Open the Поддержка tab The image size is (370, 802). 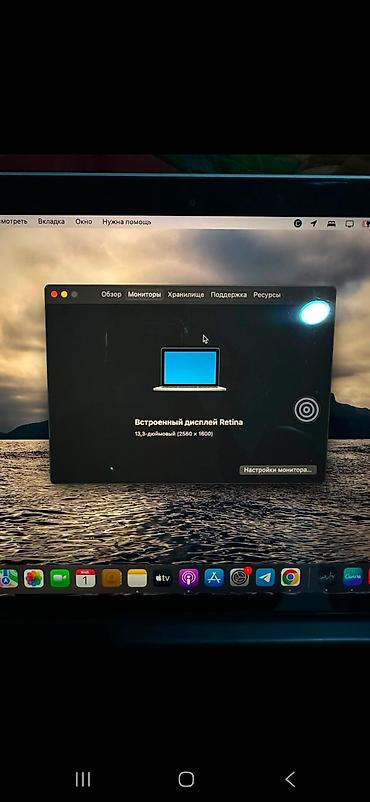click(229, 295)
